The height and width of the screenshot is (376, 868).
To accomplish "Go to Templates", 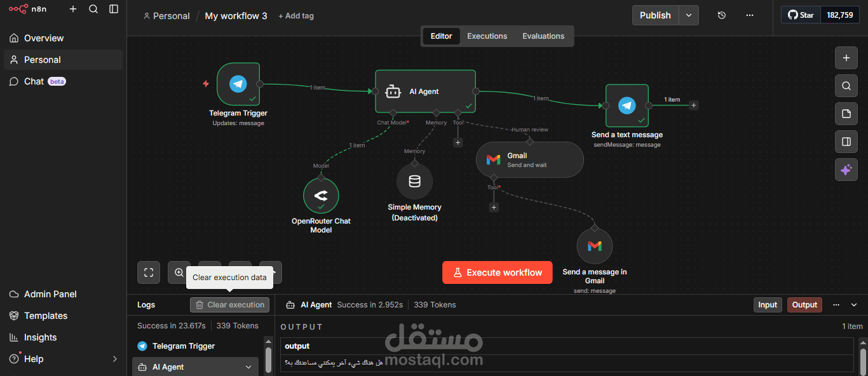I will pos(63,316).
